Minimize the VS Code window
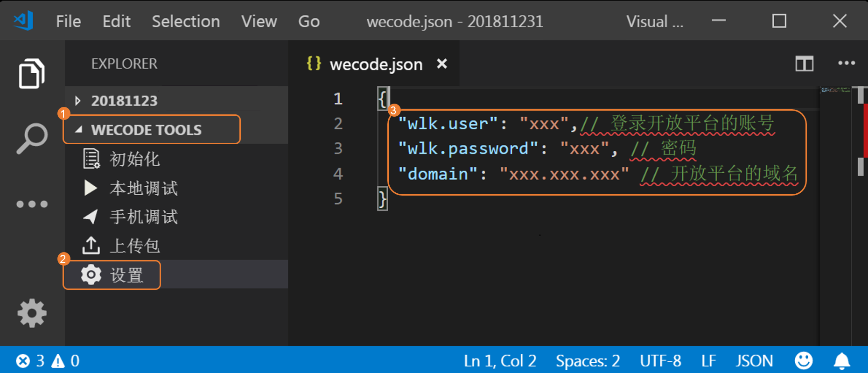Image resolution: width=868 pixels, height=373 pixels. click(719, 21)
